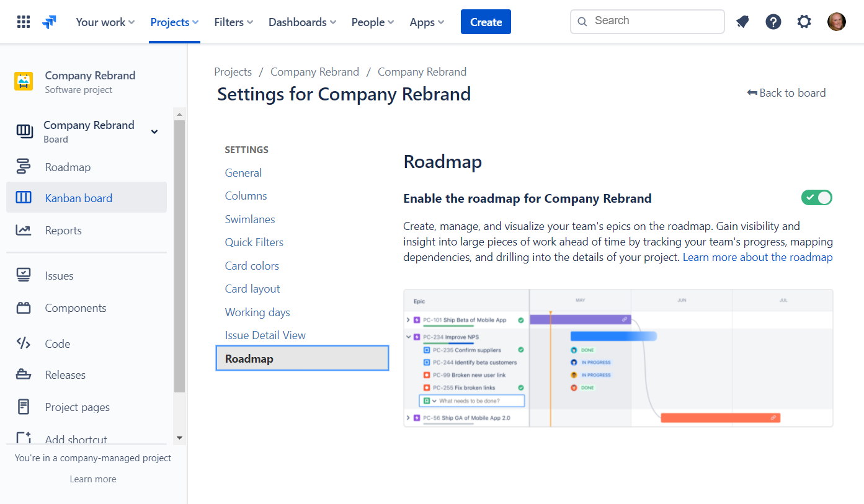864x504 pixels.
Task: Open the Company Rebrand board switcher chevron
Action: click(x=154, y=131)
